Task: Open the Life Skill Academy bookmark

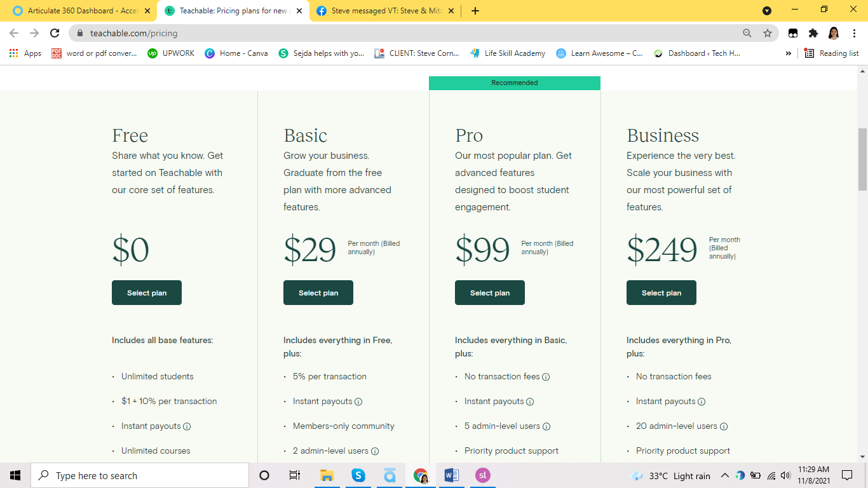Action: click(x=508, y=53)
